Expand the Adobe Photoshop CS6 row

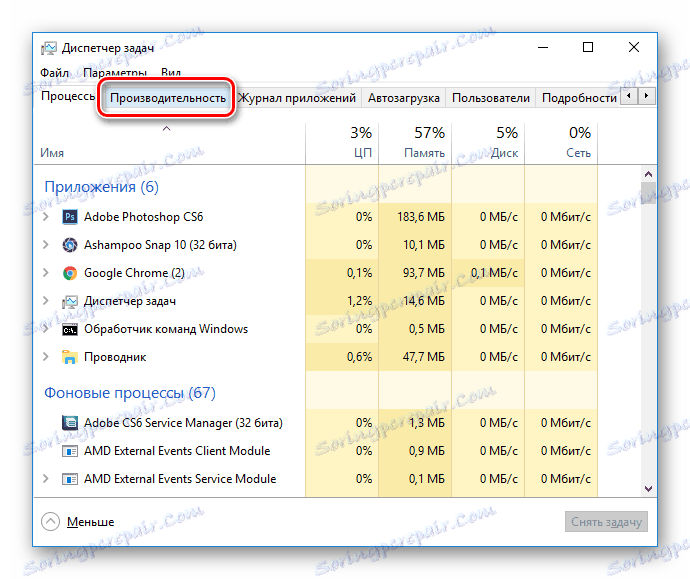pyautogui.click(x=46, y=217)
